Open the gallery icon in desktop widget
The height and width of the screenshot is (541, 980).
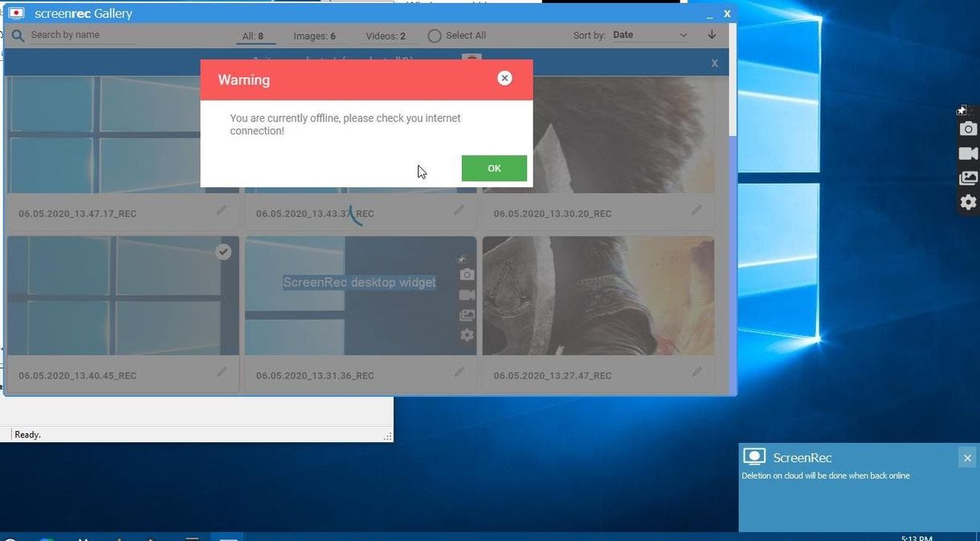coord(968,178)
